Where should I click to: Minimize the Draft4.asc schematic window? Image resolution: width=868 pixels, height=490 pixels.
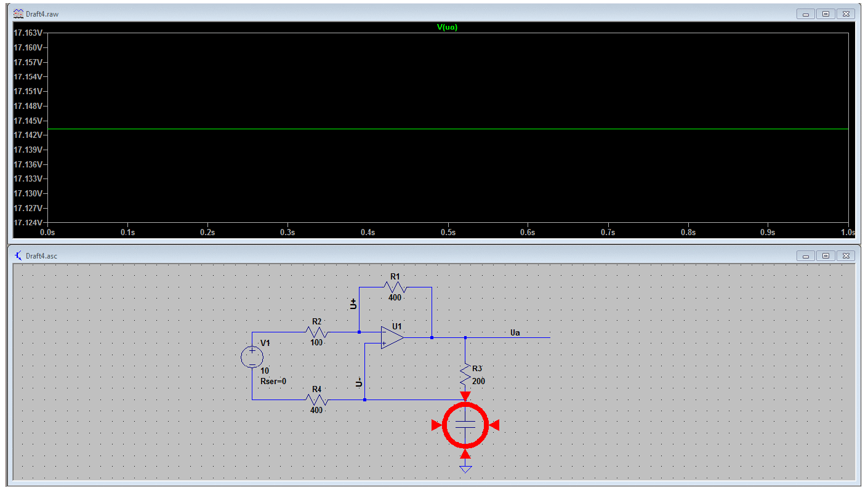(x=806, y=255)
